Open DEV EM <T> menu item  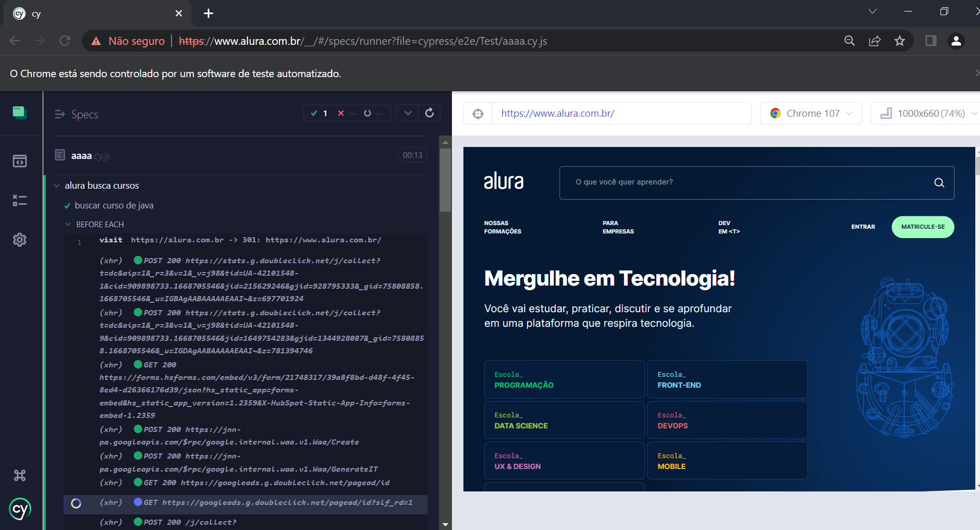729,227
